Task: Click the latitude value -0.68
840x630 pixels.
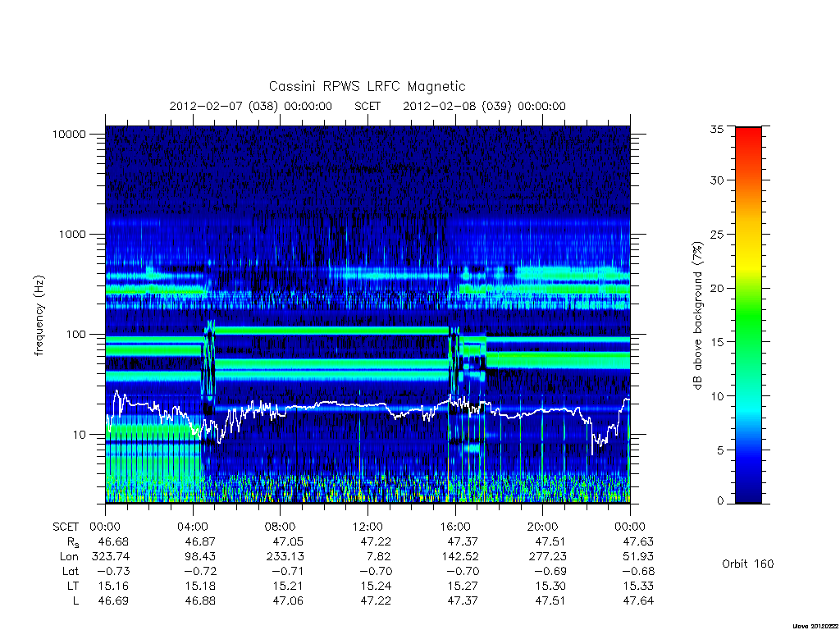Action: pos(637,572)
